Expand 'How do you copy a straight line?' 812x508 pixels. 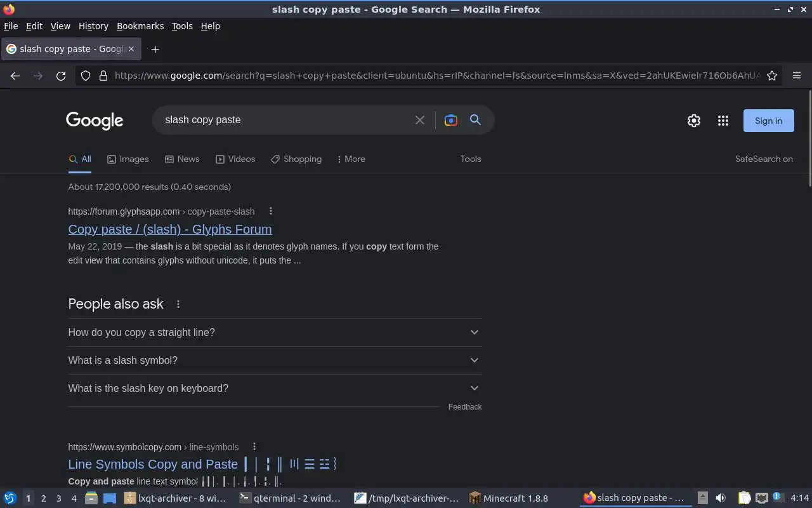pyautogui.click(x=275, y=332)
